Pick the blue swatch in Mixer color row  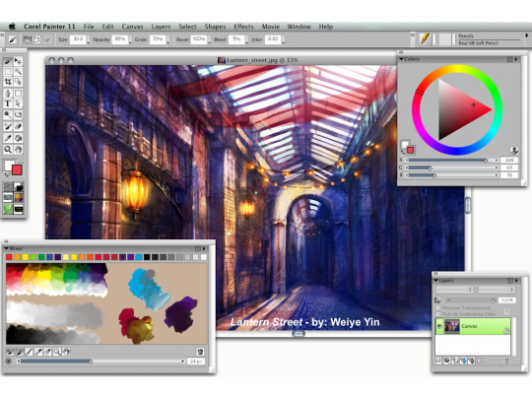[50, 257]
